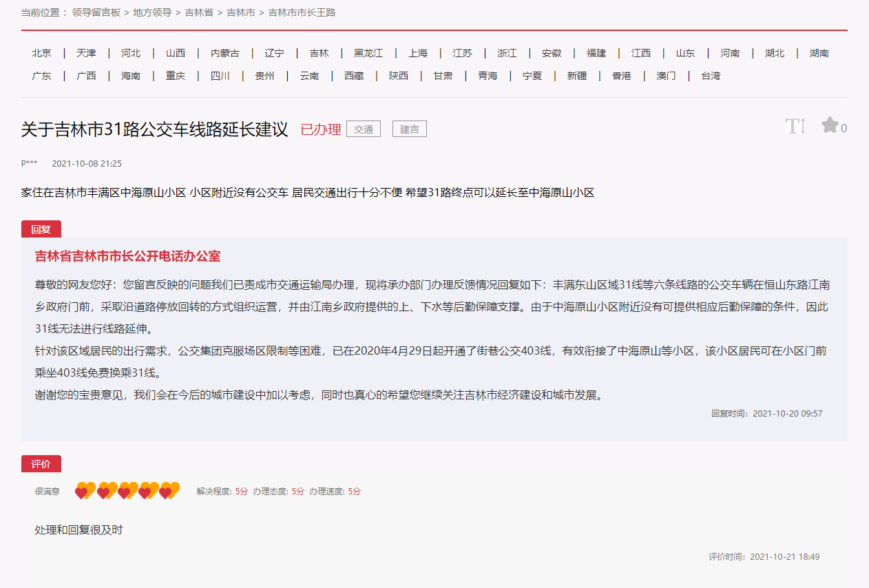The image size is (869, 588).
Task: Open the 领导留言板 breadcrumb link
Action: (x=96, y=12)
